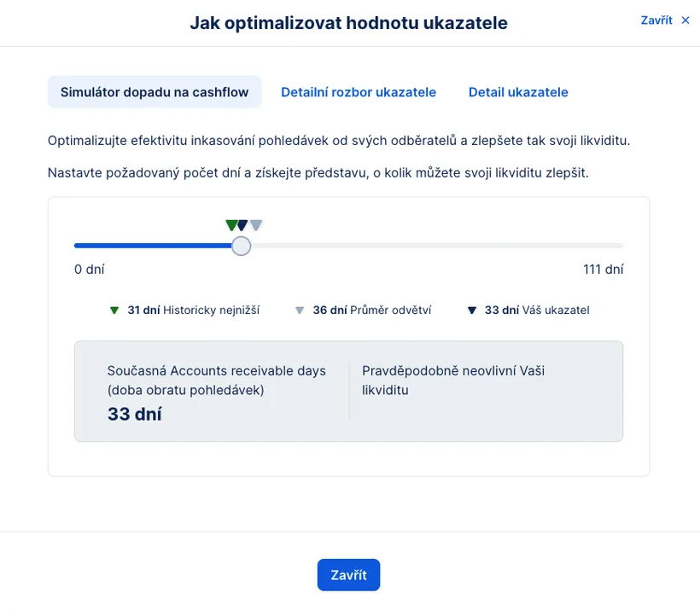Screen dimensions: 700x616
Task: Click the 31 dní Historicky nejnižší legend text
Action: pyautogui.click(x=194, y=311)
